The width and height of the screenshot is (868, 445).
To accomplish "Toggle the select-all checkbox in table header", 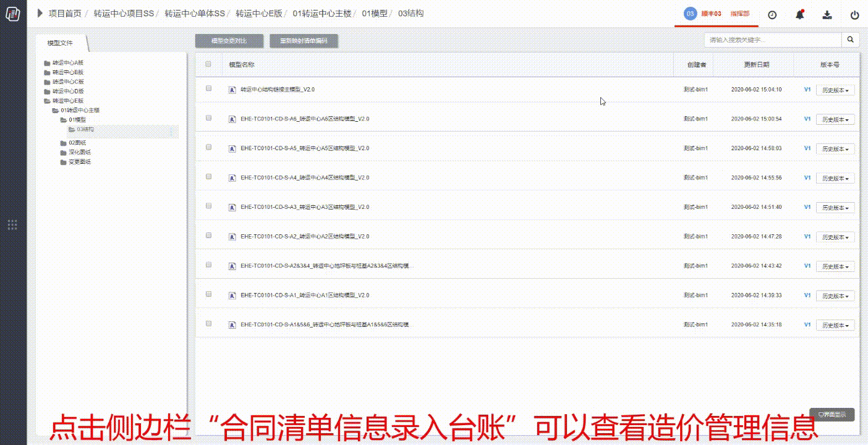I will [x=208, y=64].
